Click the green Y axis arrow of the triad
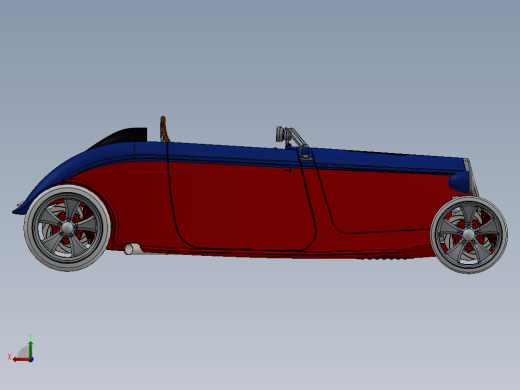 30,349
